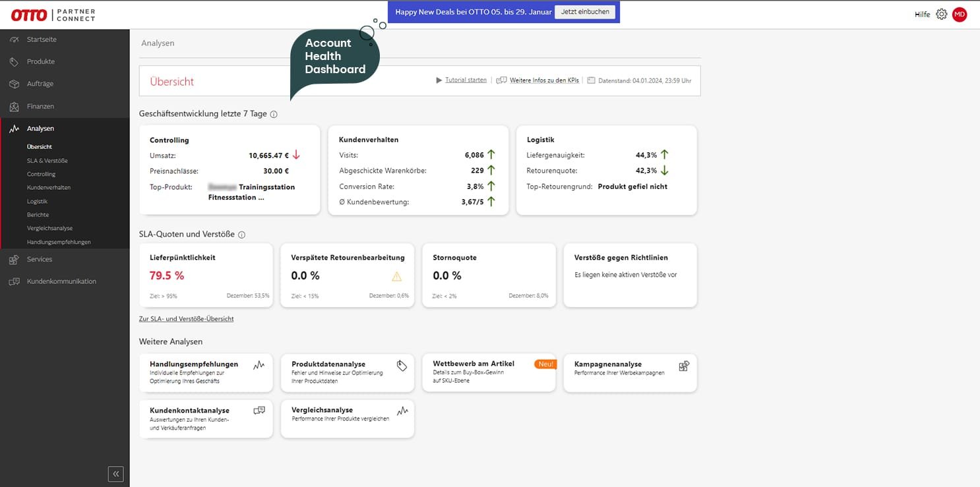
Task: Open Weitere Infos zu den KPIs link
Action: (544, 80)
